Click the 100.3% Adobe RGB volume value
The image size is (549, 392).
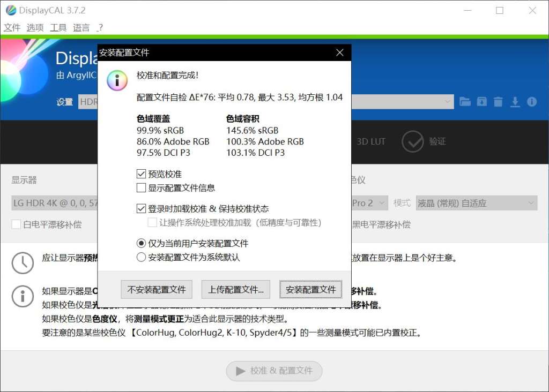click(x=265, y=141)
